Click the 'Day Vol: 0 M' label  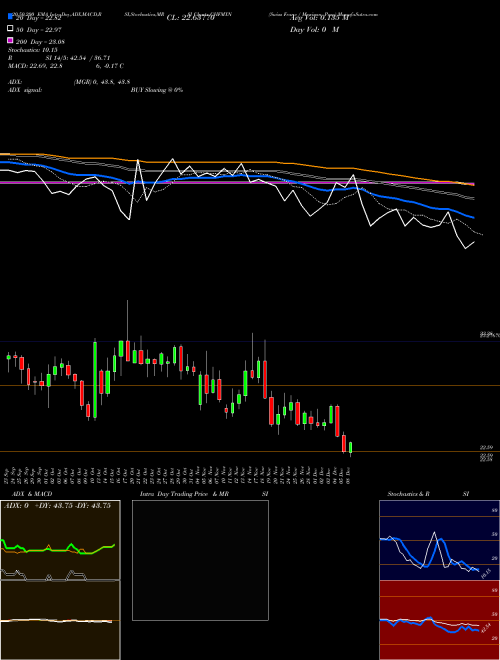point(314,29)
